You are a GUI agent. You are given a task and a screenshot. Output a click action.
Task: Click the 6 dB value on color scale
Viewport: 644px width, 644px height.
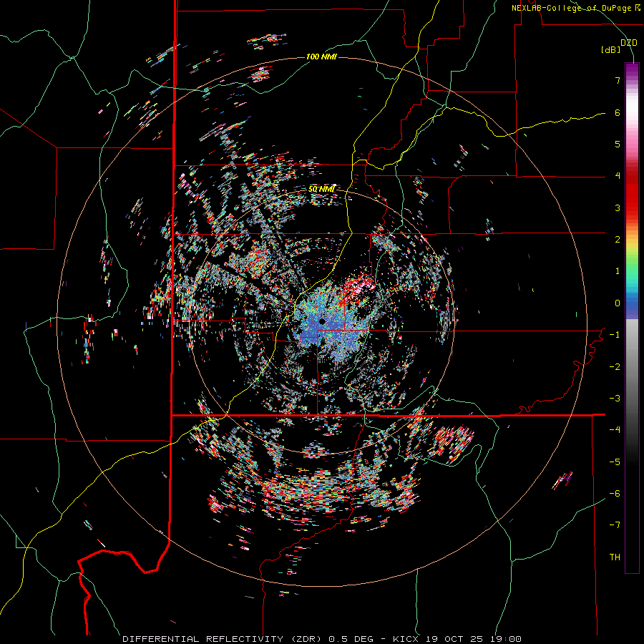point(618,112)
